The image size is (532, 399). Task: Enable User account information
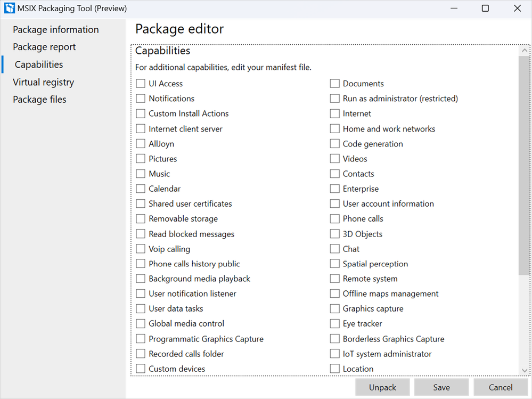(334, 203)
